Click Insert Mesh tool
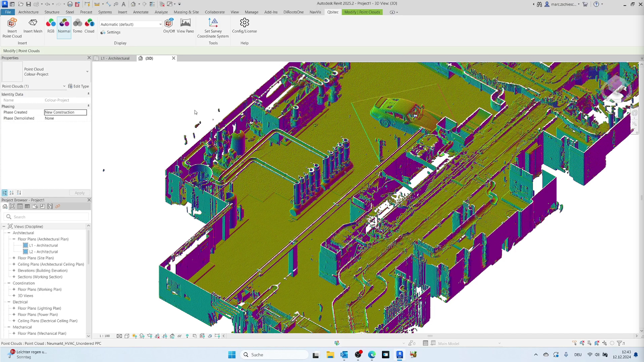The height and width of the screenshot is (362, 644). (x=33, y=26)
